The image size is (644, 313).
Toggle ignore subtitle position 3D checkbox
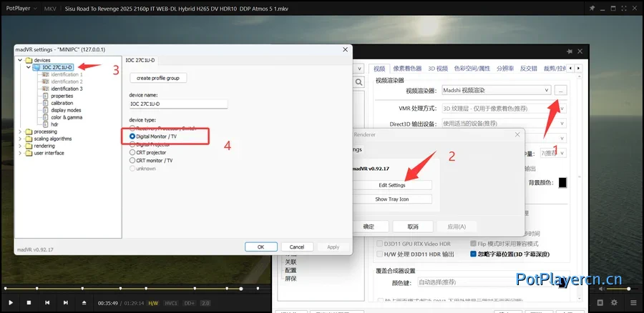tap(473, 254)
